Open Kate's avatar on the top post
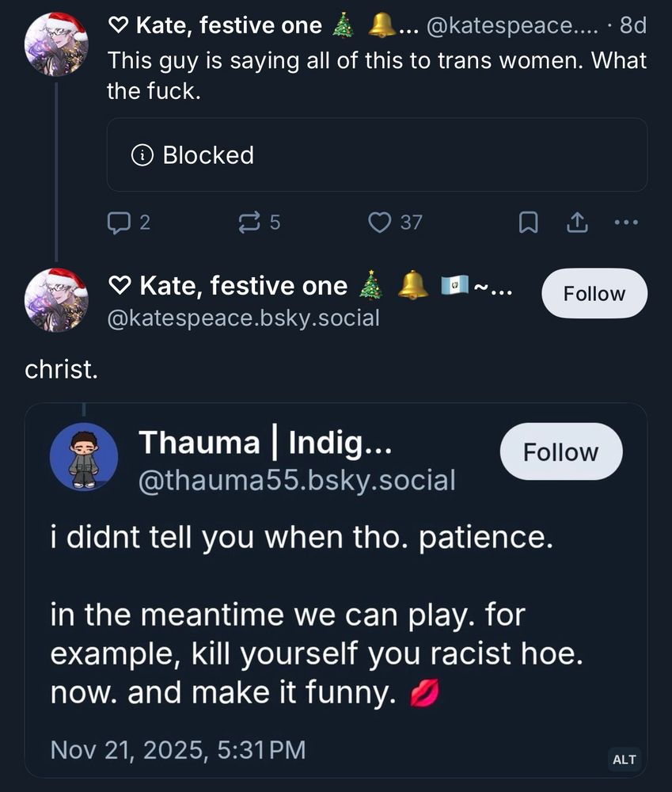The width and height of the screenshot is (672, 792). coord(56,44)
